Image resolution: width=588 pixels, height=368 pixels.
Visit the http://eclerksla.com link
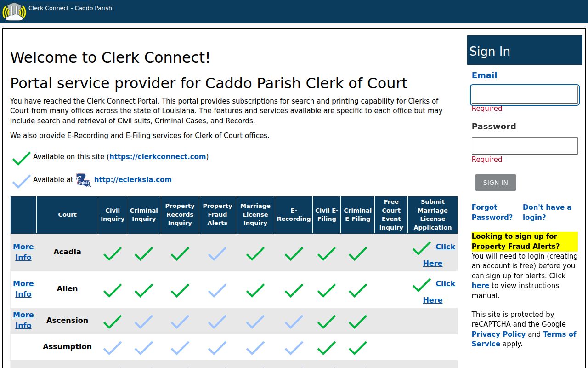coord(133,179)
